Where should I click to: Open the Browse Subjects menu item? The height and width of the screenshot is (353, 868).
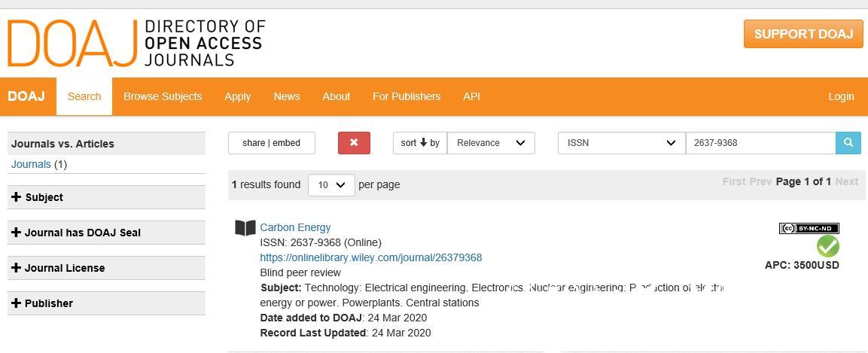163,96
